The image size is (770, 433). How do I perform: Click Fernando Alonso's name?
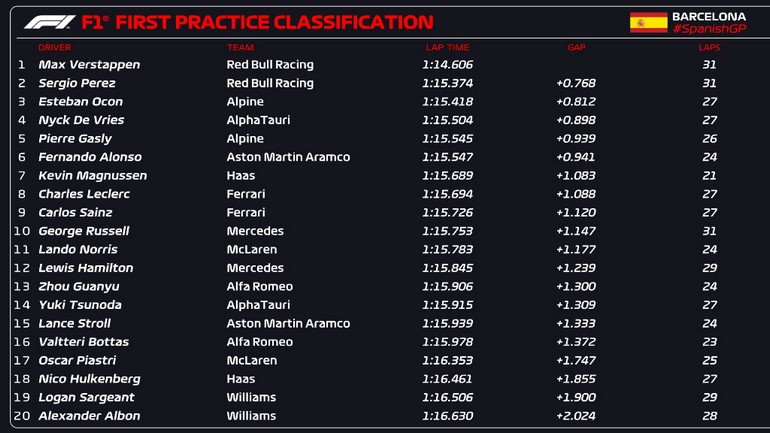coord(90,157)
